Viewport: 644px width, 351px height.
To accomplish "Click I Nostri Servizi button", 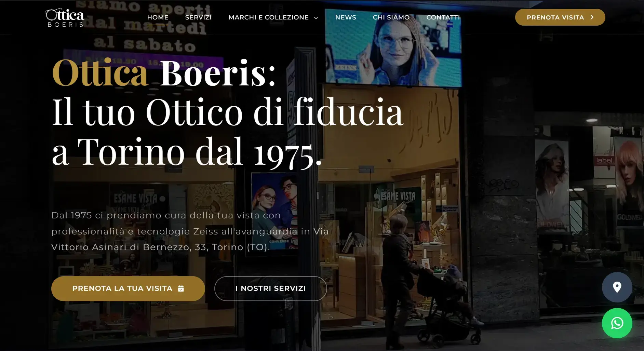I will click(271, 288).
